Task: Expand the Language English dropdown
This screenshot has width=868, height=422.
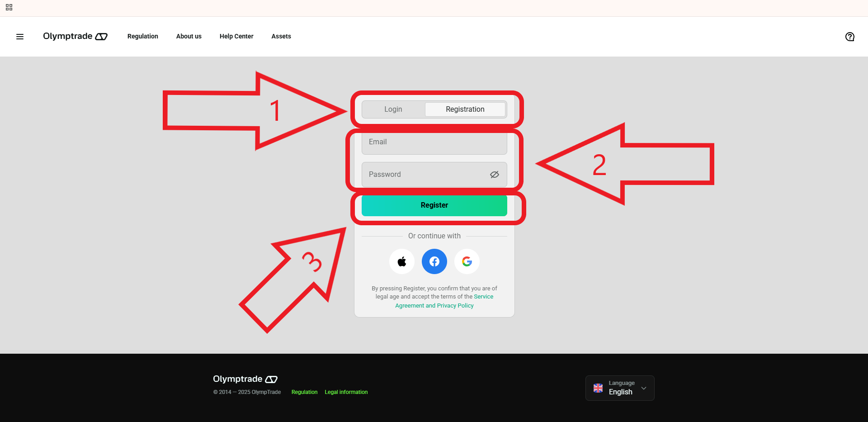Action: [620, 388]
